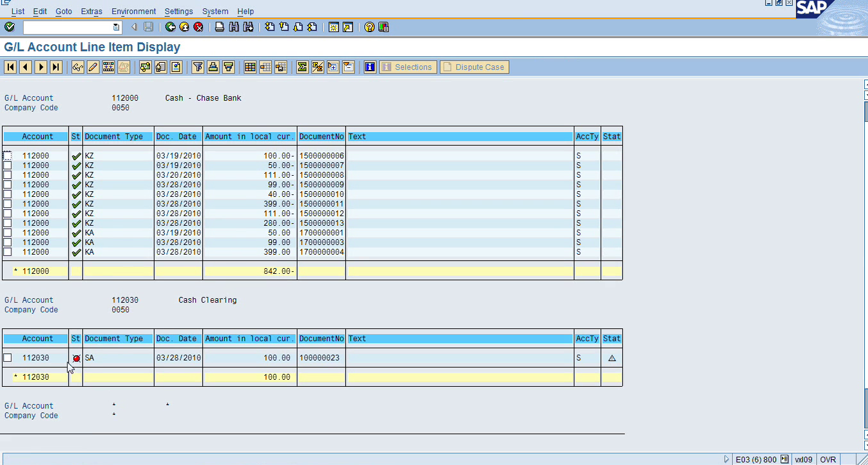The width and height of the screenshot is (868, 465).
Task: Open the Environment menu
Action: pyautogui.click(x=133, y=12)
